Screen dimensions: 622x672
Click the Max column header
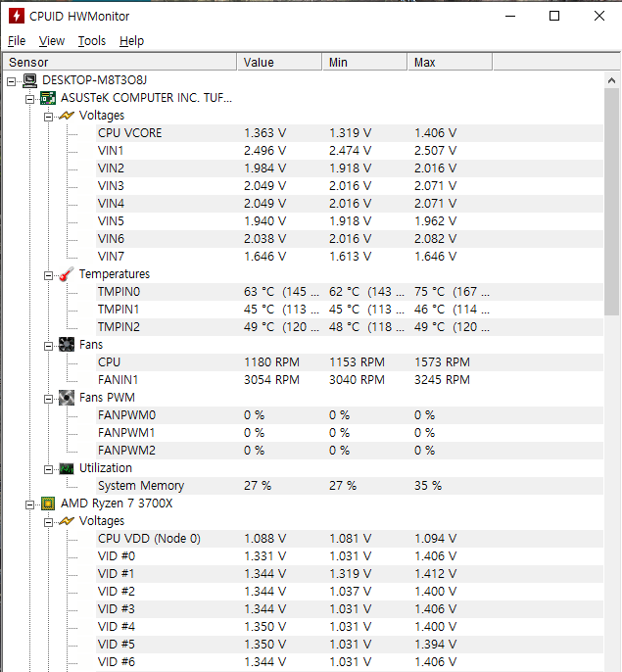tap(451, 62)
